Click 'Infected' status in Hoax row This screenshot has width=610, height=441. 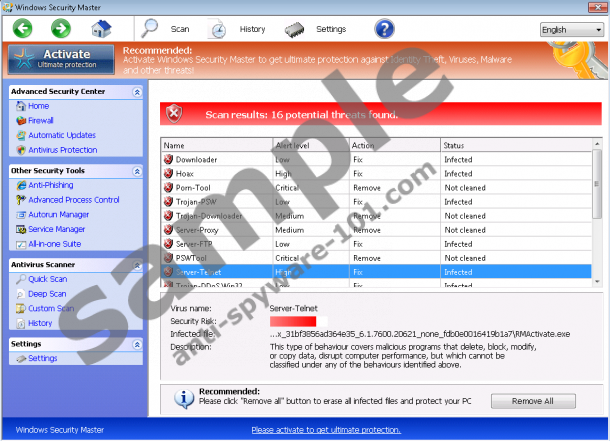458,173
